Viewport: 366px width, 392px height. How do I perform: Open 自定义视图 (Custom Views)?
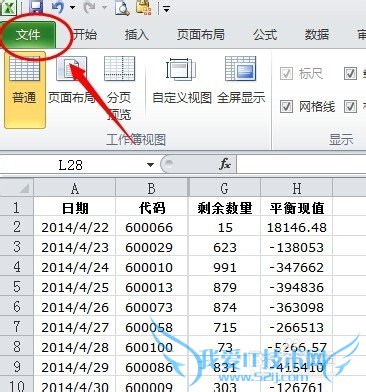tap(182, 80)
